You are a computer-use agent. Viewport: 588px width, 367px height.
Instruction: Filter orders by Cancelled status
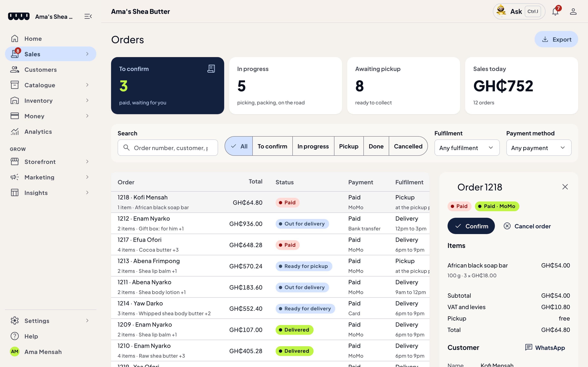click(408, 146)
